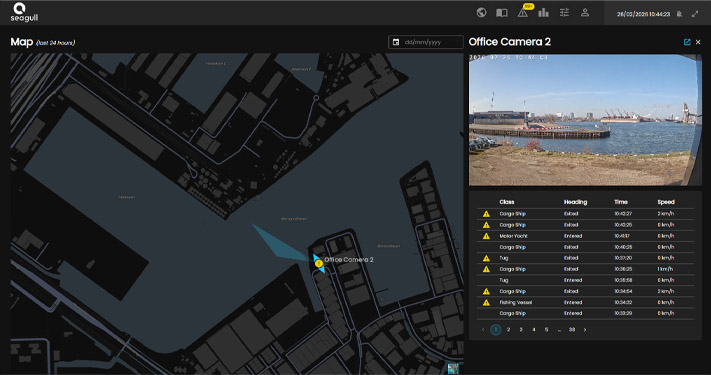Select the Fishing Vessel class entry
Image resolution: width=711 pixels, height=375 pixels.
click(516, 302)
